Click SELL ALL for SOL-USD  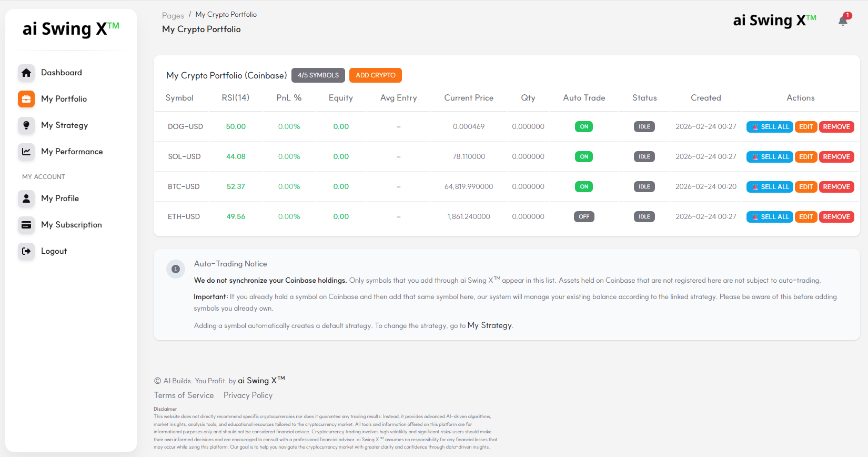[770, 157]
